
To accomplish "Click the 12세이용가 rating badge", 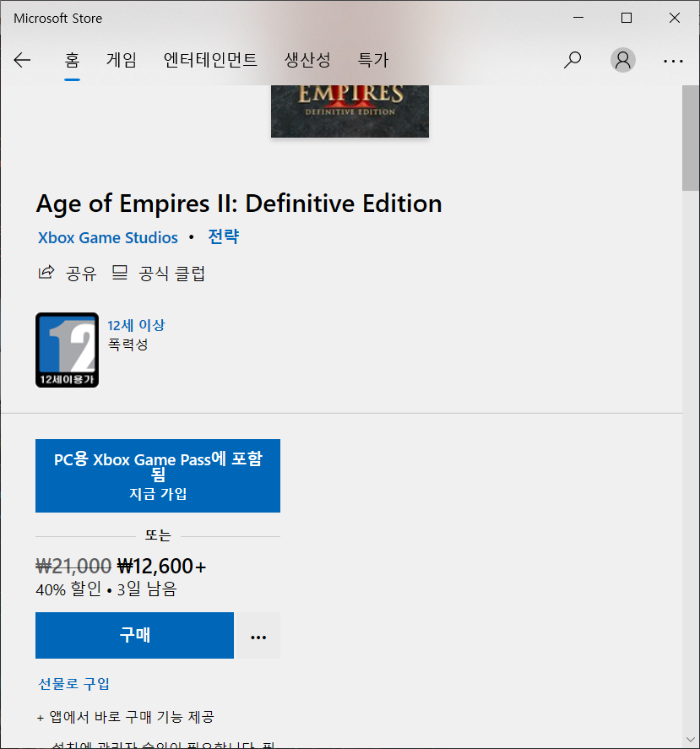I will coord(67,350).
